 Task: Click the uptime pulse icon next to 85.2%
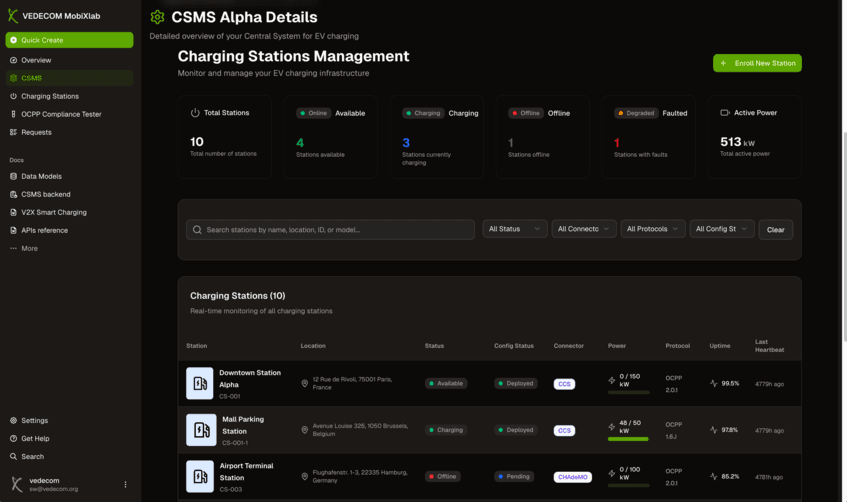click(x=714, y=477)
